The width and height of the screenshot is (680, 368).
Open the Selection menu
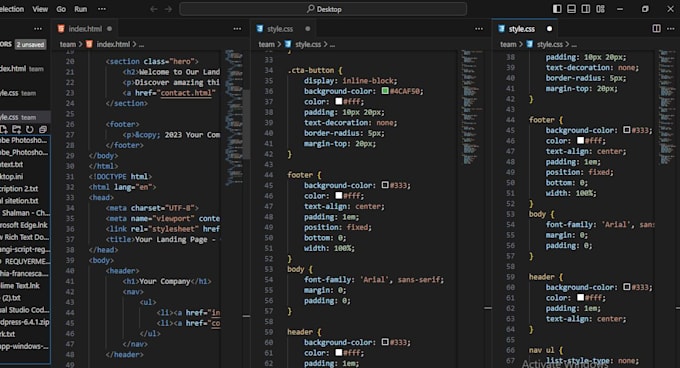tap(12, 9)
